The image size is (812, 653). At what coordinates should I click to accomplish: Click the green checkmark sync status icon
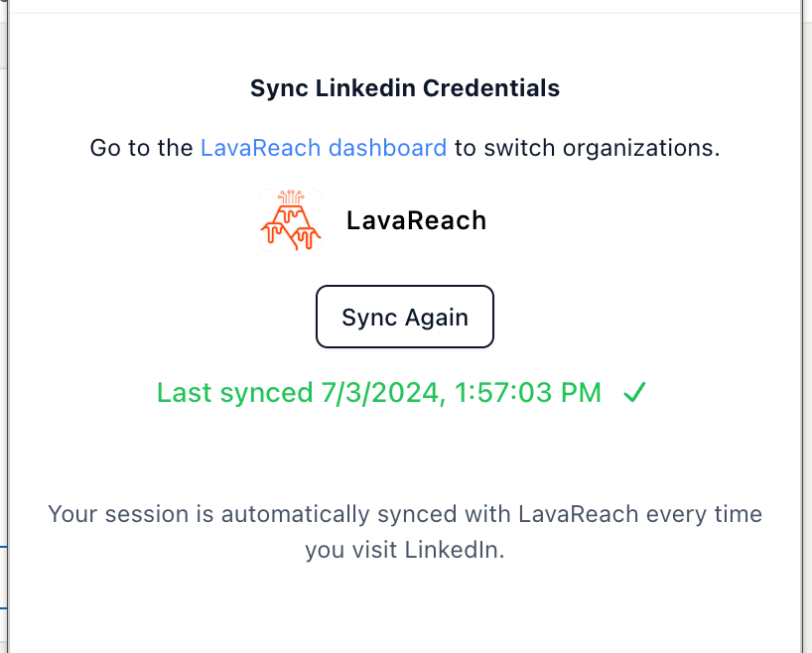pos(634,393)
